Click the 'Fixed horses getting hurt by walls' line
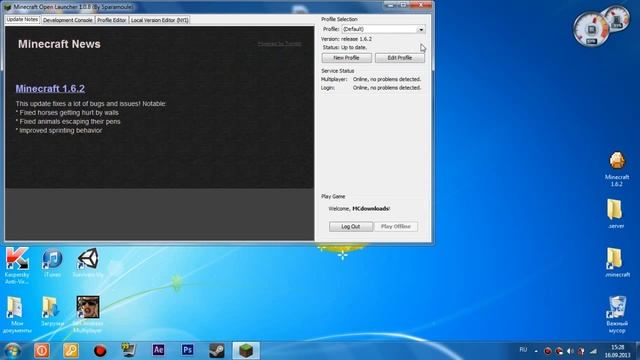 click(67, 113)
